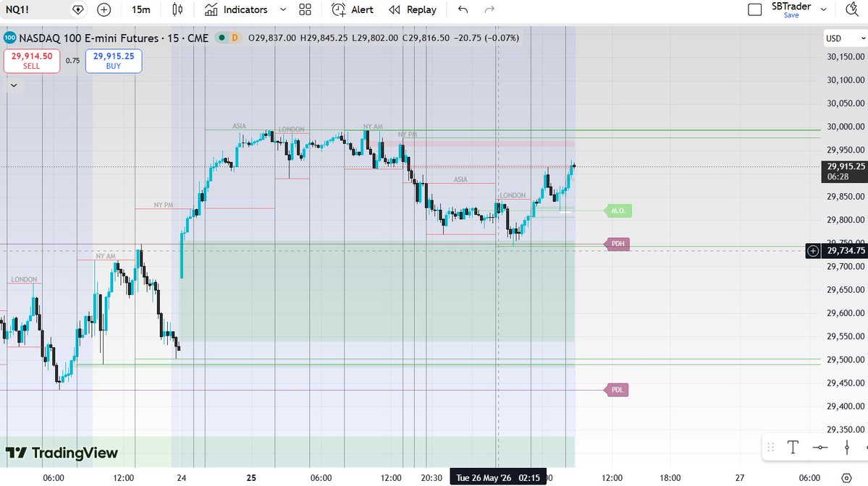Open the quick search icon in the toolbar
Image resolution: width=868 pixels, height=486 pixels.
point(853,9)
